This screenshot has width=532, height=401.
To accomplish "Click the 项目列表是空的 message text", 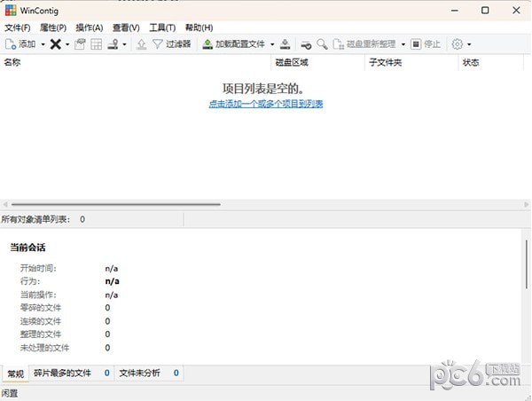I will click(263, 89).
